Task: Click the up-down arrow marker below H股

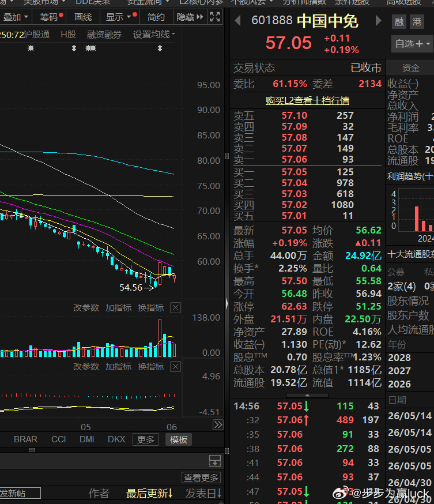Action: tap(74, 48)
